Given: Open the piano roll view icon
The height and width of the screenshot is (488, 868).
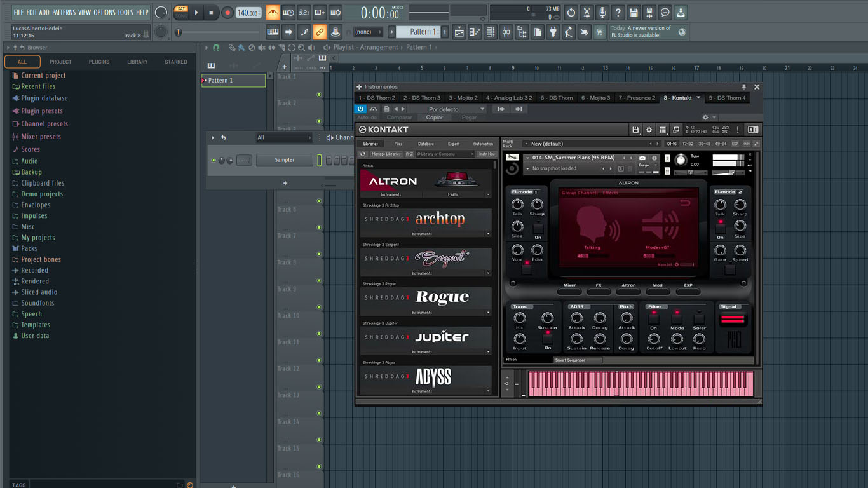Looking at the screenshot, I should [475, 32].
